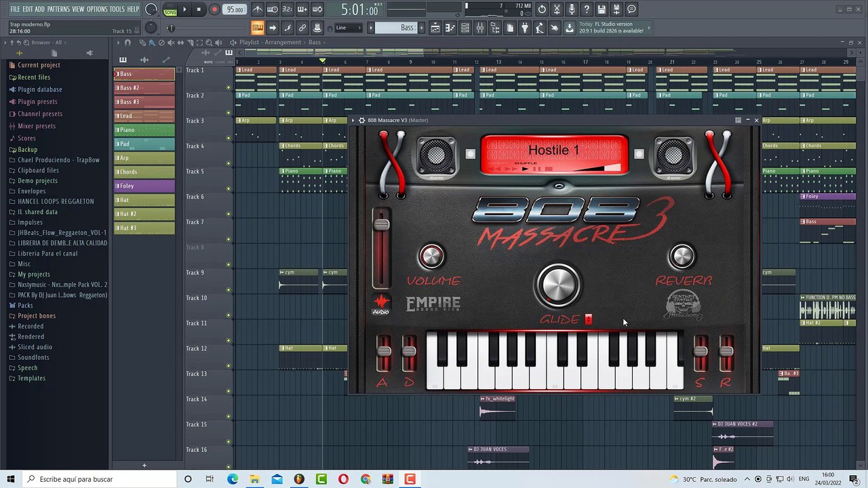Toggle the record button
This screenshot has height=488, width=868.
[x=214, y=9]
